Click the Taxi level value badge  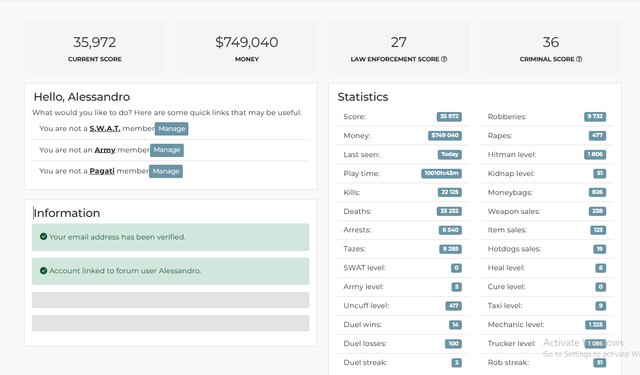(600, 306)
